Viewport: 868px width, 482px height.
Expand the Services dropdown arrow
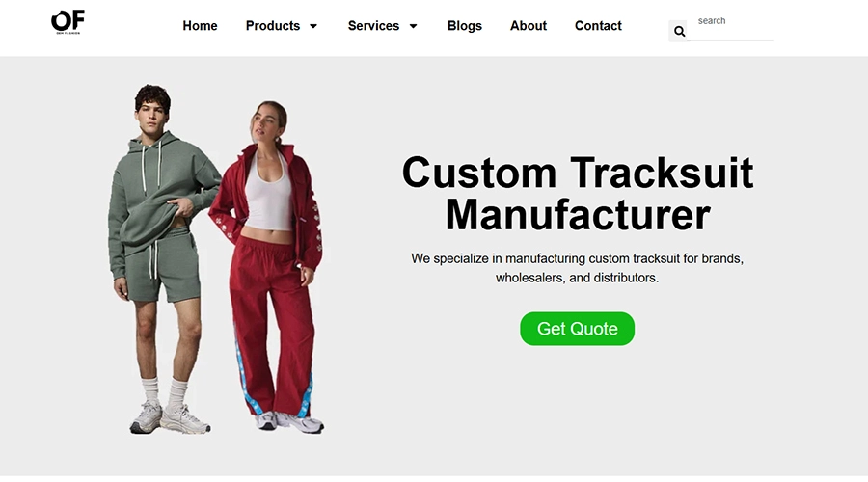tap(413, 26)
